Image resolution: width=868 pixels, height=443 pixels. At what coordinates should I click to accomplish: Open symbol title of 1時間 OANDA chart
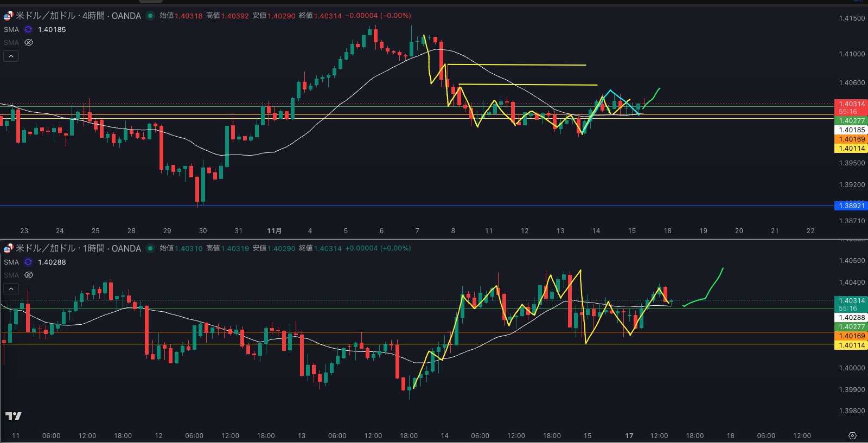pyautogui.click(x=78, y=248)
